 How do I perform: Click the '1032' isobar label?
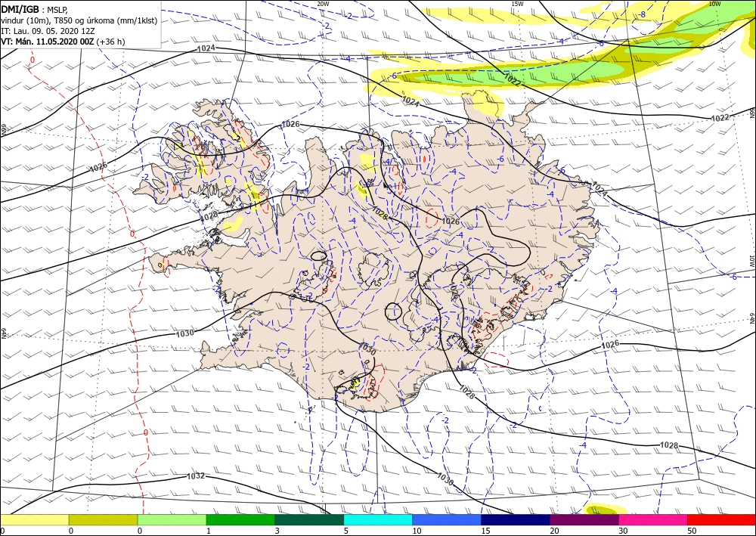[195, 476]
